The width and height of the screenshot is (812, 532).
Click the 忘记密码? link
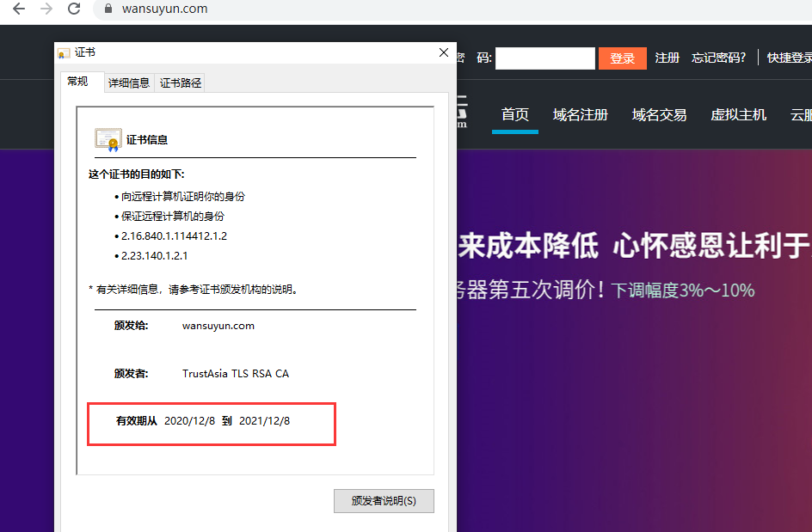click(719, 58)
